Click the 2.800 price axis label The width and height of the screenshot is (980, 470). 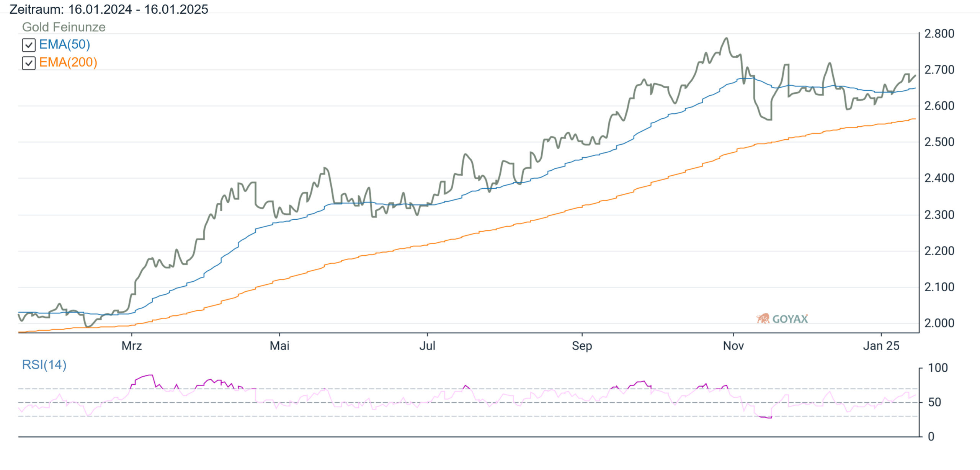tap(939, 34)
